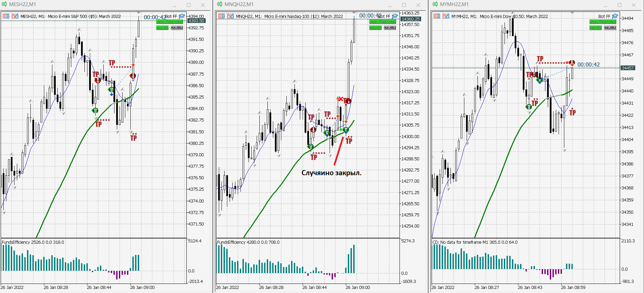Image resolution: width=644 pixels, height=293 pixels.
Task: Click the 26 Jan 08:59 time label in MYMH22
Action: 573,288
